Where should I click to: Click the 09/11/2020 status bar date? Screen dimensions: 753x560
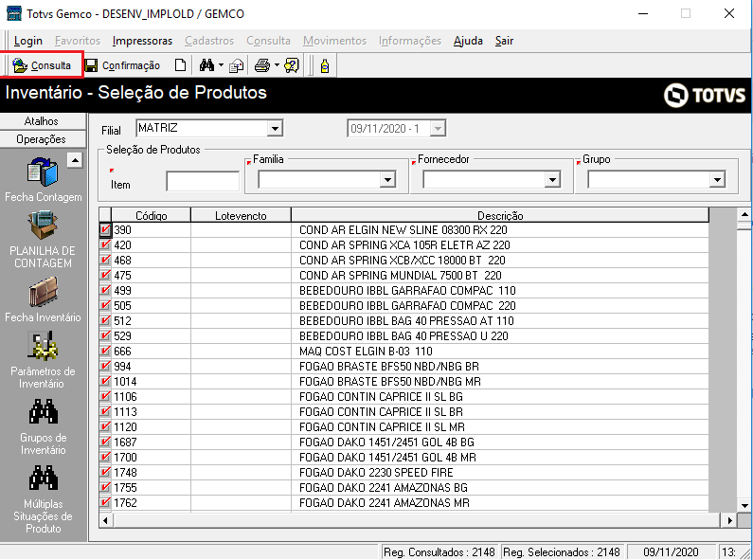[x=671, y=552]
